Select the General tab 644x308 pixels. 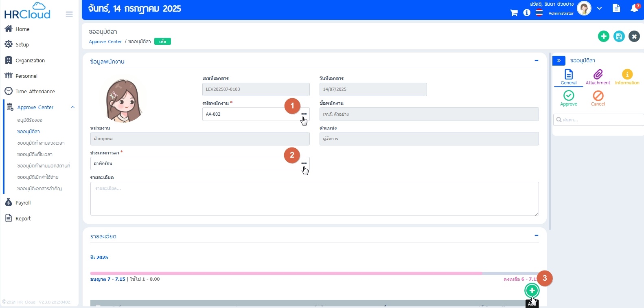pyautogui.click(x=568, y=77)
